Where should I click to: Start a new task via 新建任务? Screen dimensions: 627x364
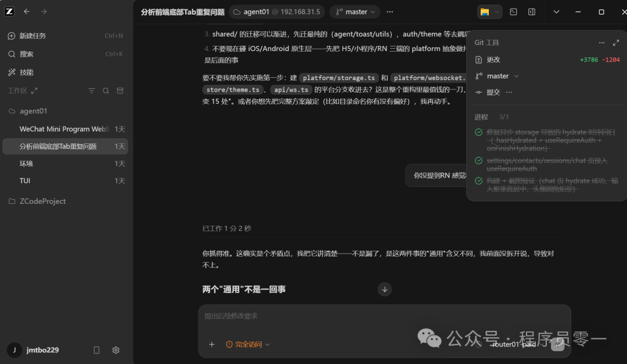pyautogui.click(x=65, y=35)
